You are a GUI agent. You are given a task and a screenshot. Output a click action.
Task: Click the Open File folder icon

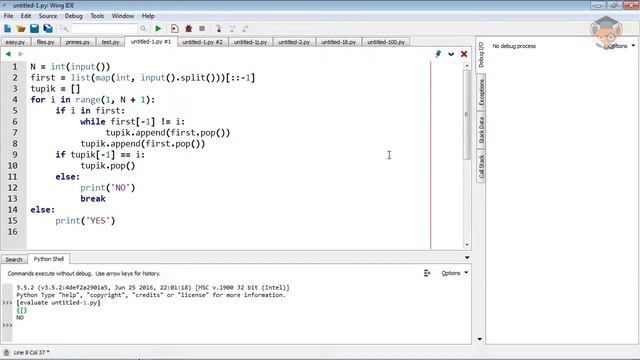(x=21, y=29)
